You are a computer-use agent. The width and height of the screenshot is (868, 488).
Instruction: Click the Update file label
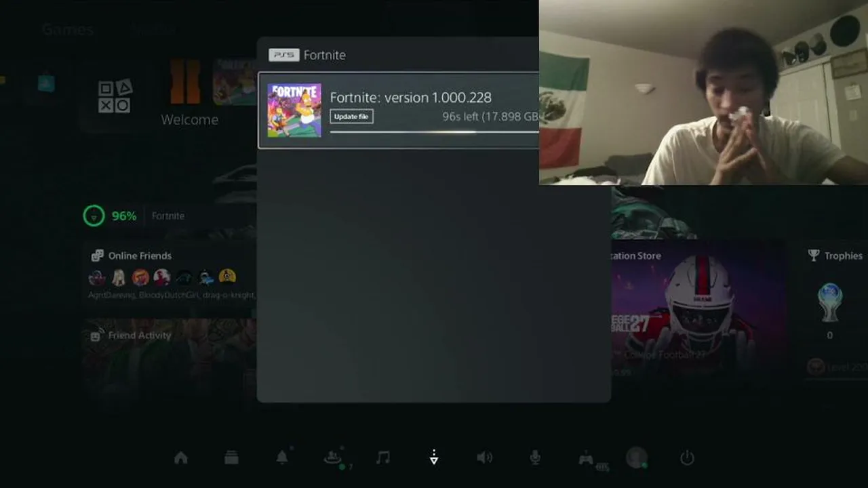tap(351, 117)
